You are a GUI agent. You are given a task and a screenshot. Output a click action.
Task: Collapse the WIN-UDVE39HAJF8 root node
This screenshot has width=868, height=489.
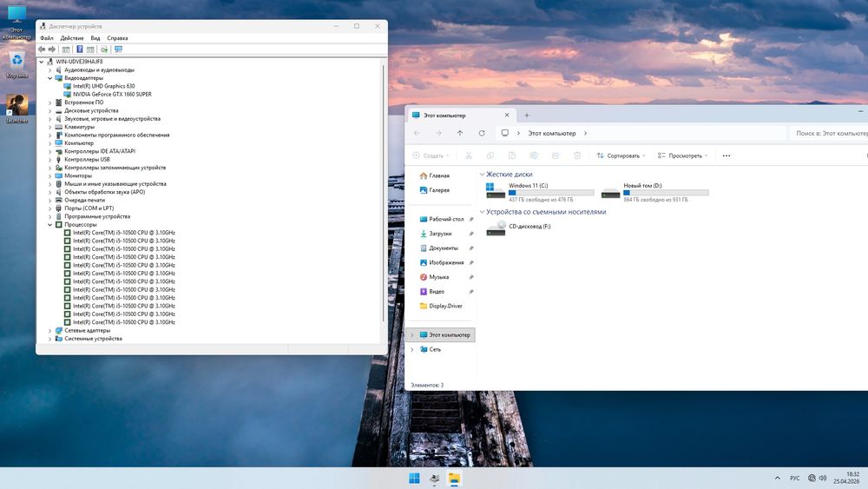[42, 62]
